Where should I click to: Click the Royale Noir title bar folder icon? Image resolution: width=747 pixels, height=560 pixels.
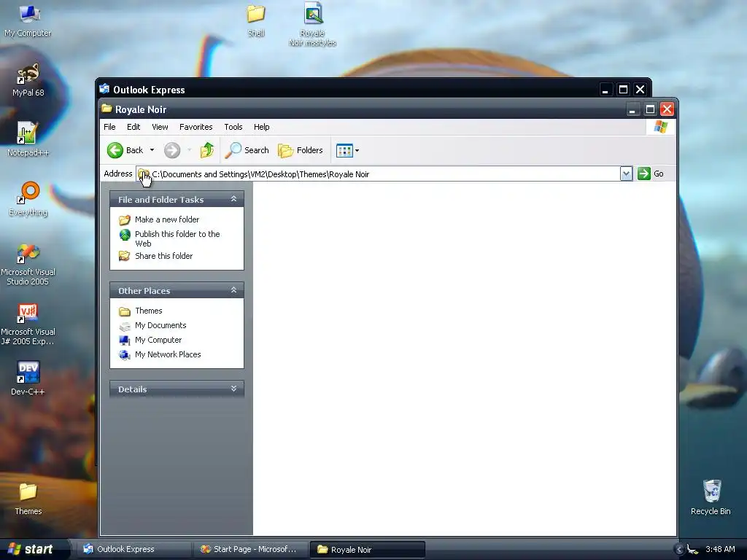click(107, 109)
